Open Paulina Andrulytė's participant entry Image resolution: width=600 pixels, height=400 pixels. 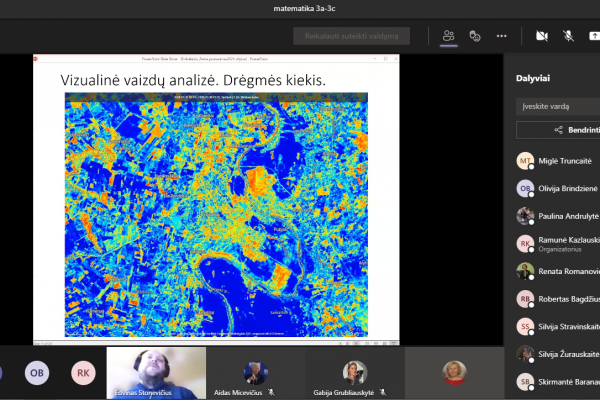coord(558,216)
